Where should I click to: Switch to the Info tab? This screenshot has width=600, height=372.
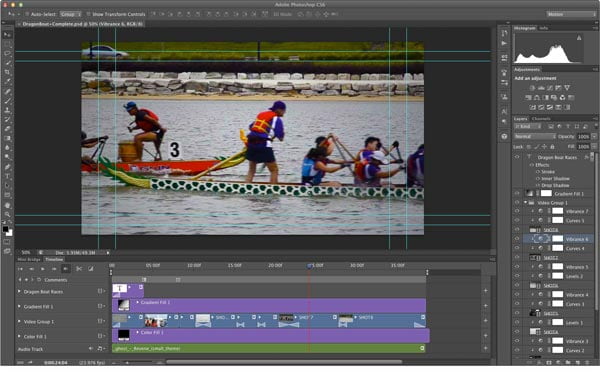[543, 28]
